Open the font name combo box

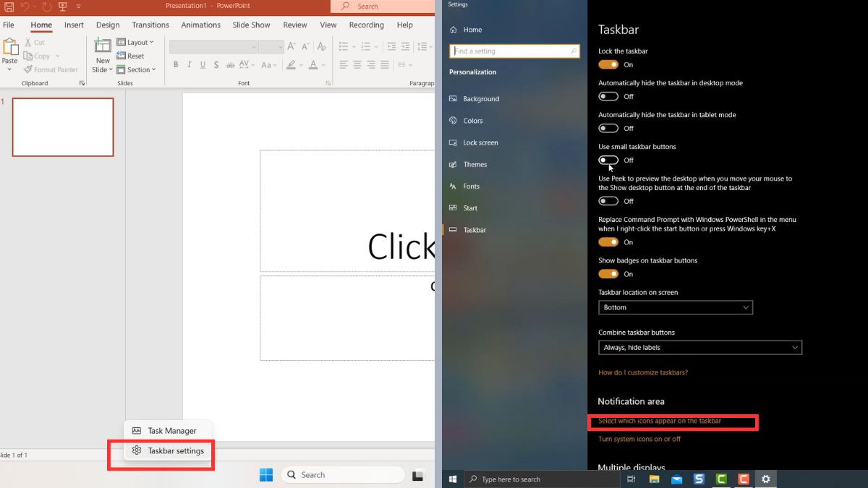213,46
